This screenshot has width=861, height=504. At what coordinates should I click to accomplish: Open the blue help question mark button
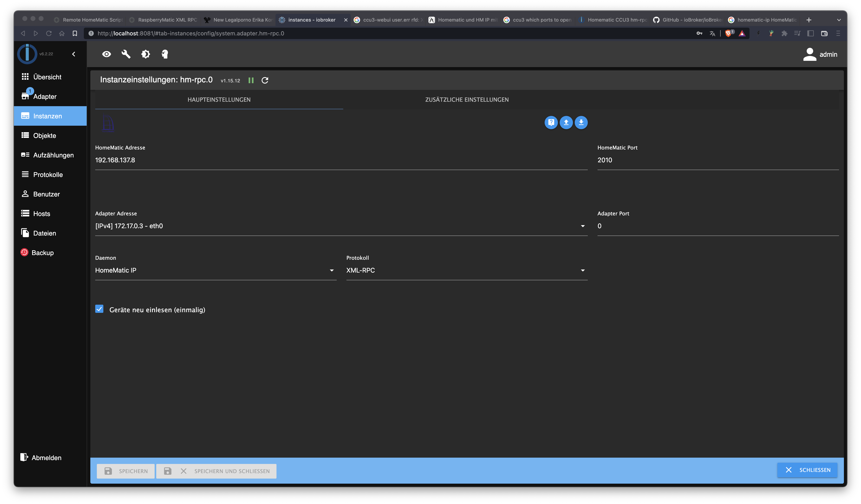[551, 122]
